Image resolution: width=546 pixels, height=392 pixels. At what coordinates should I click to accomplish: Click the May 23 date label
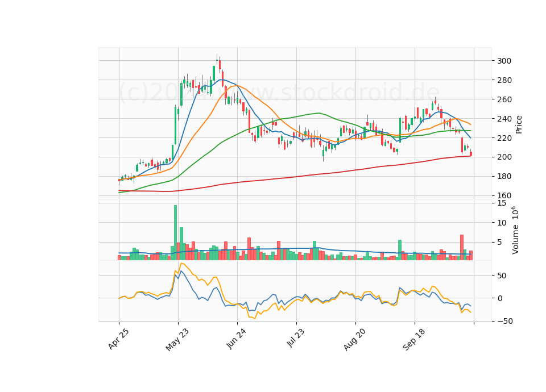point(177,339)
